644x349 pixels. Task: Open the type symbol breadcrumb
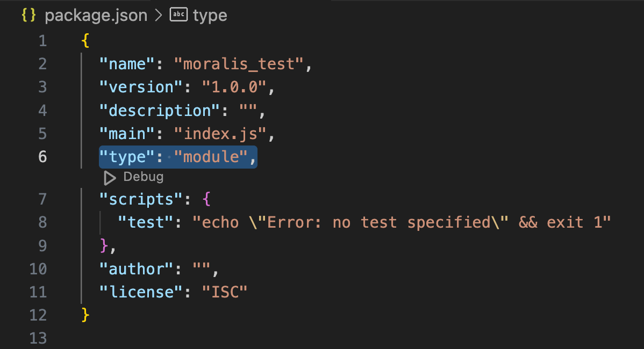[x=210, y=16]
